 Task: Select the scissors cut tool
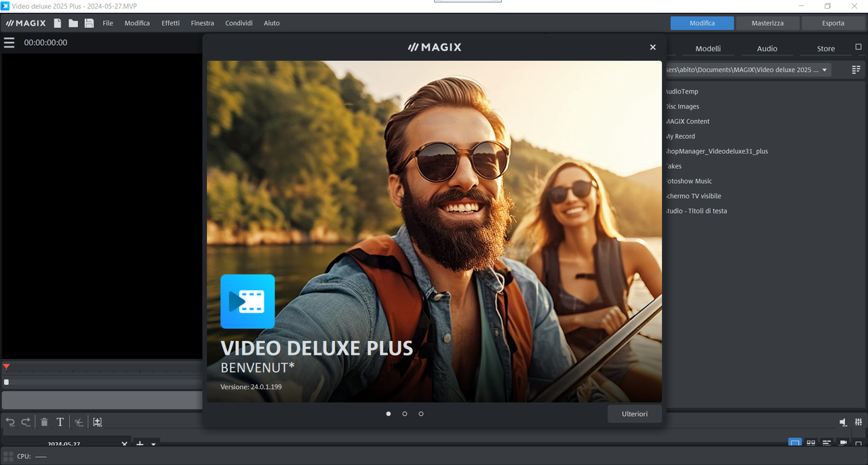[x=79, y=422]
